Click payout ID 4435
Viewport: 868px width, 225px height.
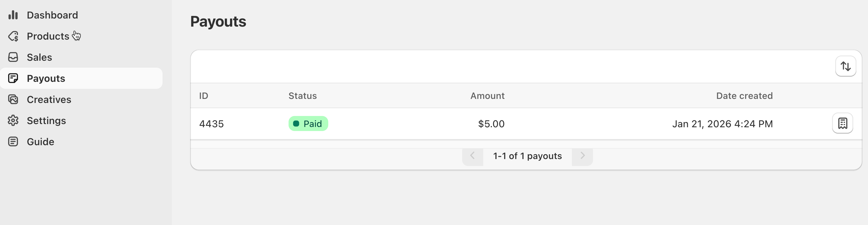click(211, 124)
